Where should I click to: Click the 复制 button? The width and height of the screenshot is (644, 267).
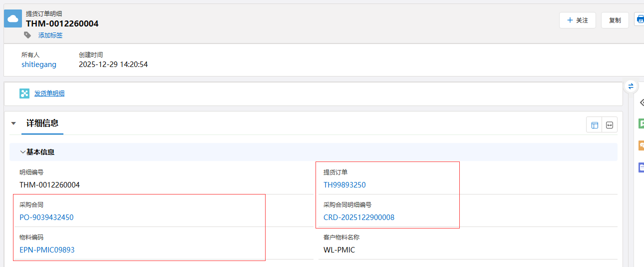tap(615, 20)
